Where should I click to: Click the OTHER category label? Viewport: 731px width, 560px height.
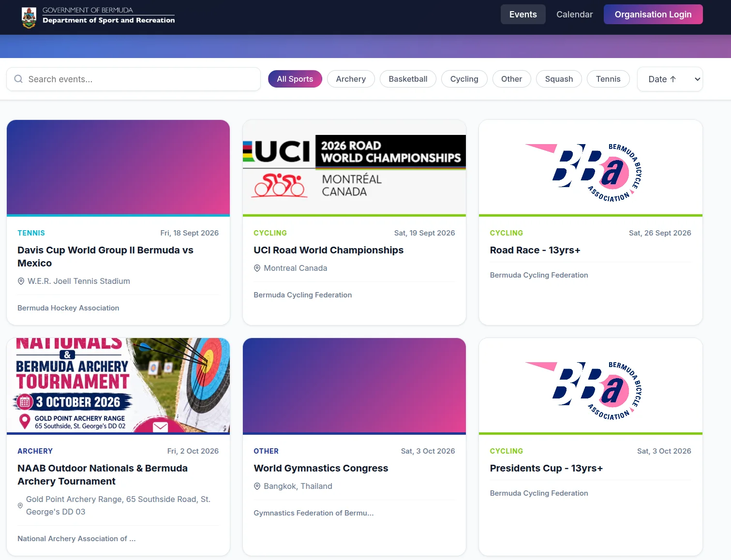tap(266, 451)
